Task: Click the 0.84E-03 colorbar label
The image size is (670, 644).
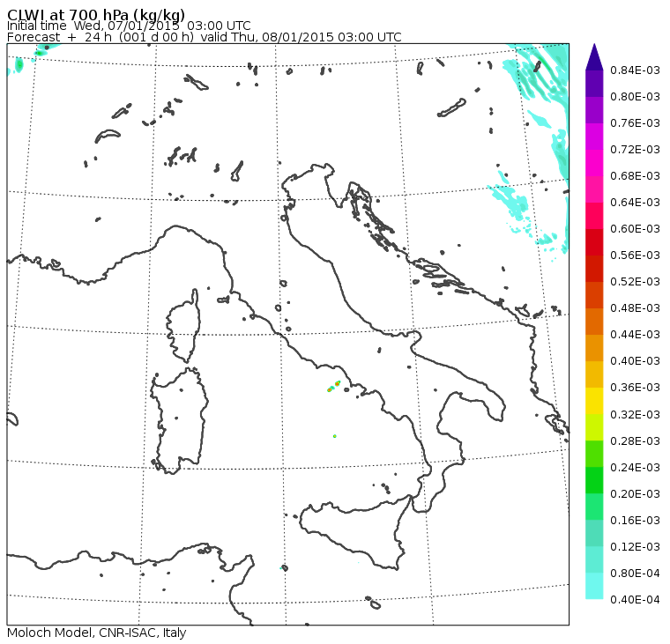Action: coord(635,70)
